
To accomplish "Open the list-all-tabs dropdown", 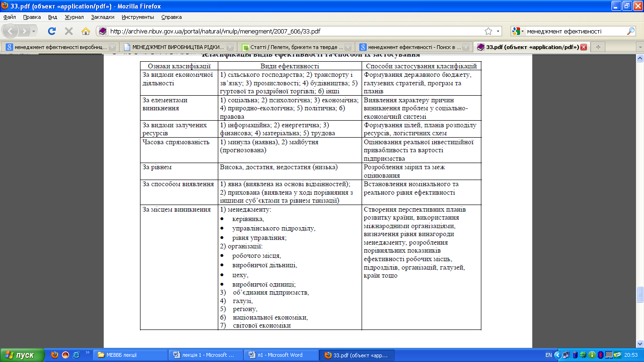I will (640, 47).
